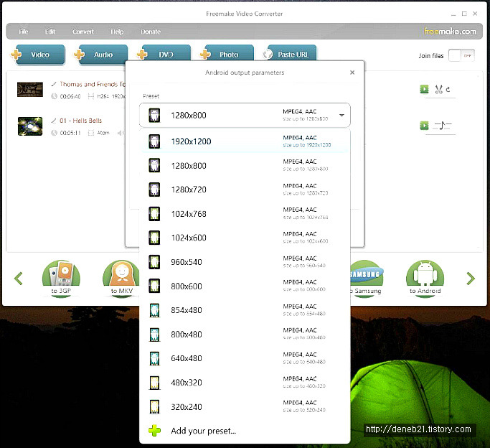
Task: Pick the 1024x768 preset
Action: point(245,214)
